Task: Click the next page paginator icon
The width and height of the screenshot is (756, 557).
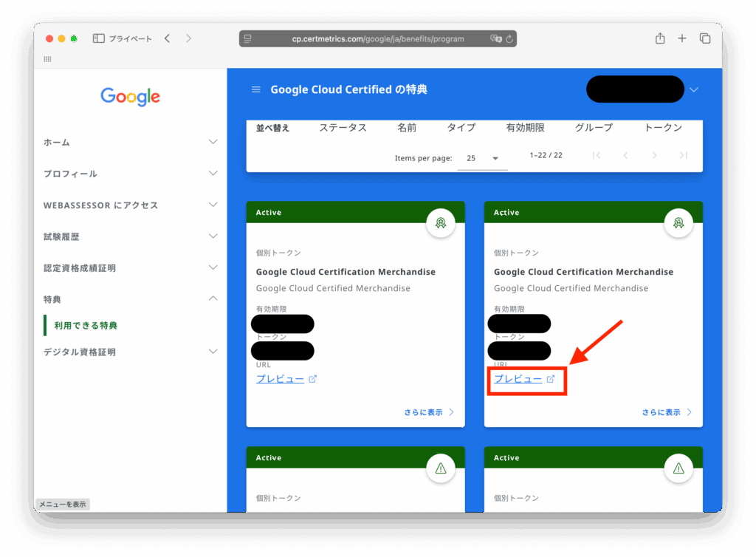Action: (x=654, y=155)
